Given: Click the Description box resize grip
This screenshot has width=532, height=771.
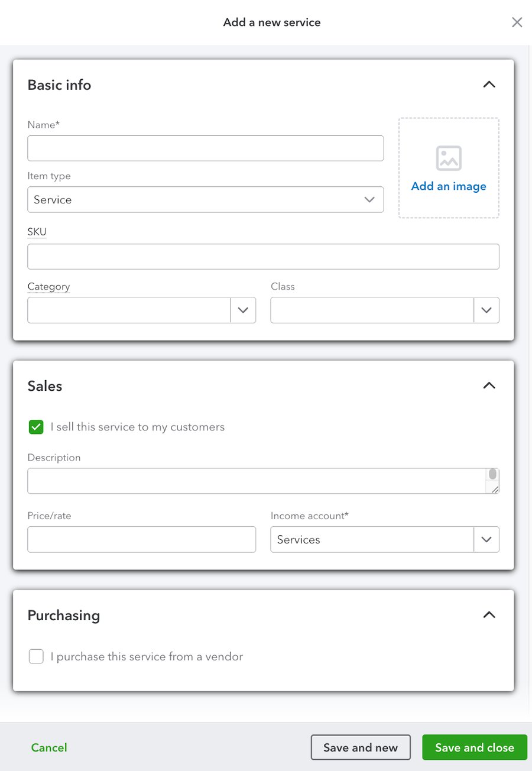Looking at the screenshot, I should pyautogui.click(x=494, y=488).
